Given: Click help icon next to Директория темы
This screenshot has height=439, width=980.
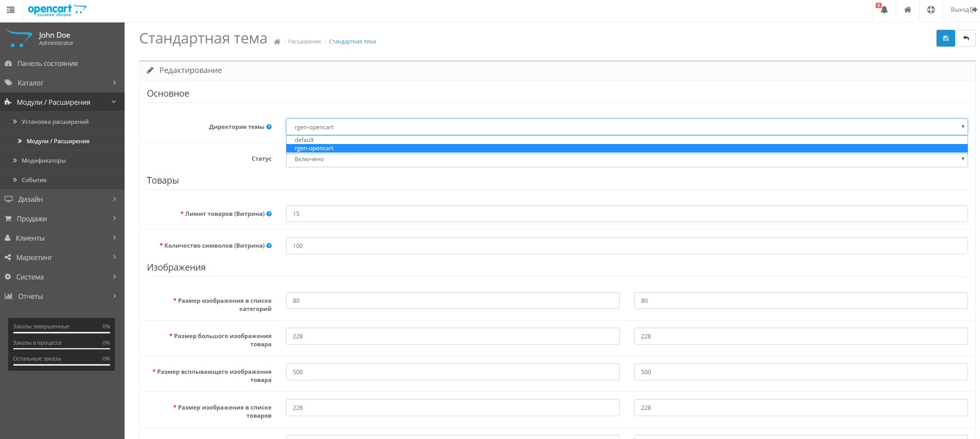Looking at the screenshot, I should [269, 127].
